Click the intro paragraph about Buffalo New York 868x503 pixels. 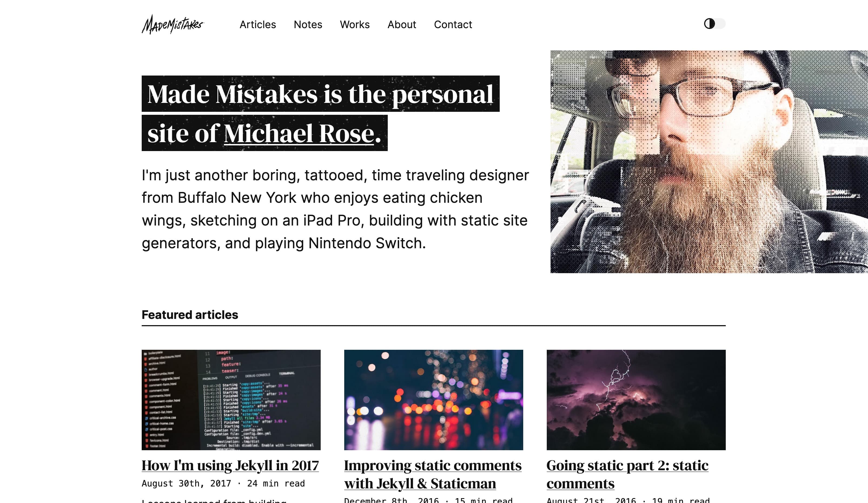[x=335, y=209]
